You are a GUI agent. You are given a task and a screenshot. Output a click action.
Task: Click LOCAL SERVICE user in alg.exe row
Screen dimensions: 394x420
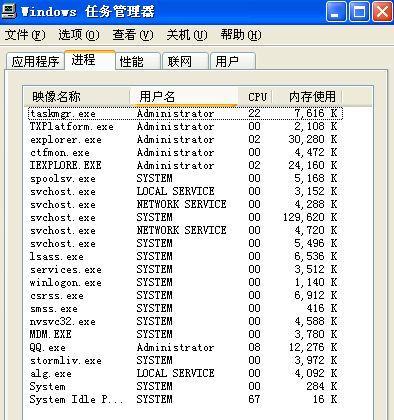click(175, 373)
